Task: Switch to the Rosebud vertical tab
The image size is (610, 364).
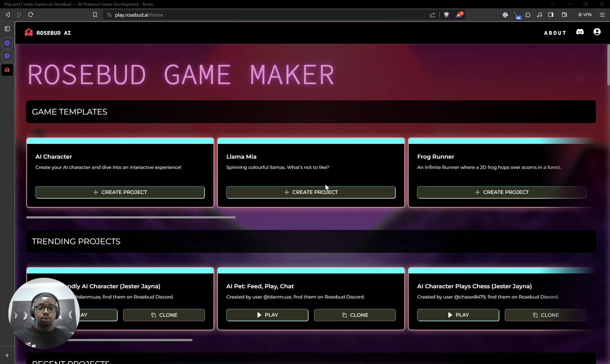Action: point(7,70)
